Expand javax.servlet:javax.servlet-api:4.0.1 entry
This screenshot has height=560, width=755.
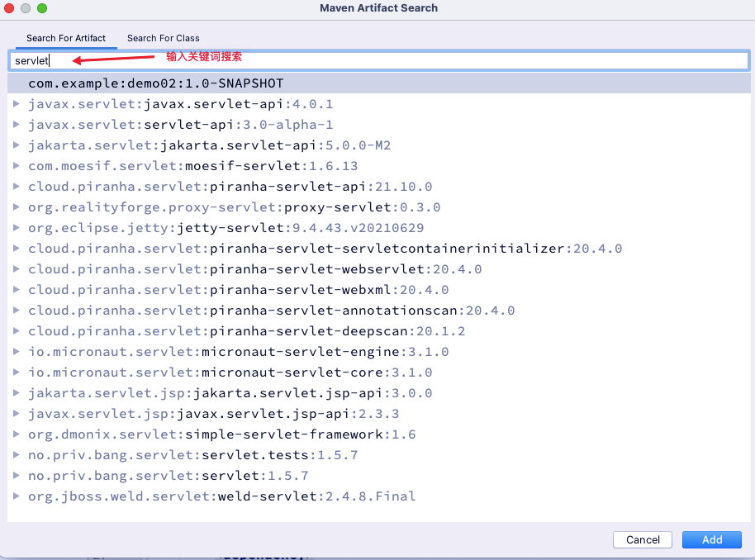click(17, 103)
